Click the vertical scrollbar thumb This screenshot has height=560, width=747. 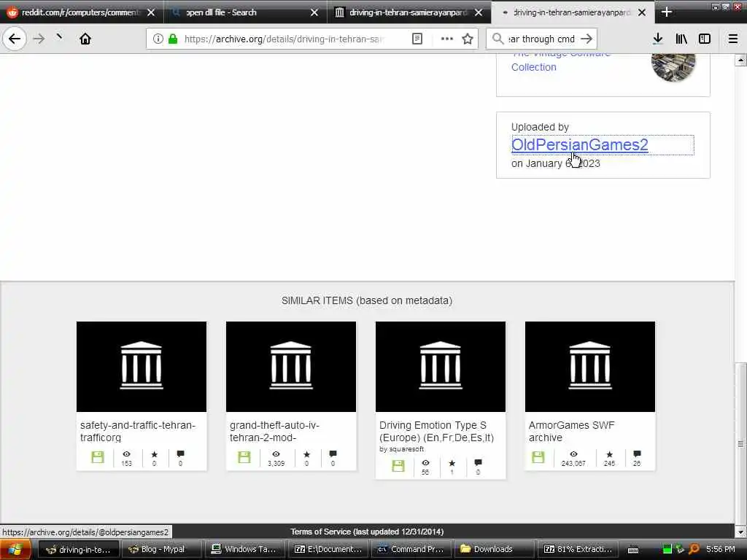point(740,443)
